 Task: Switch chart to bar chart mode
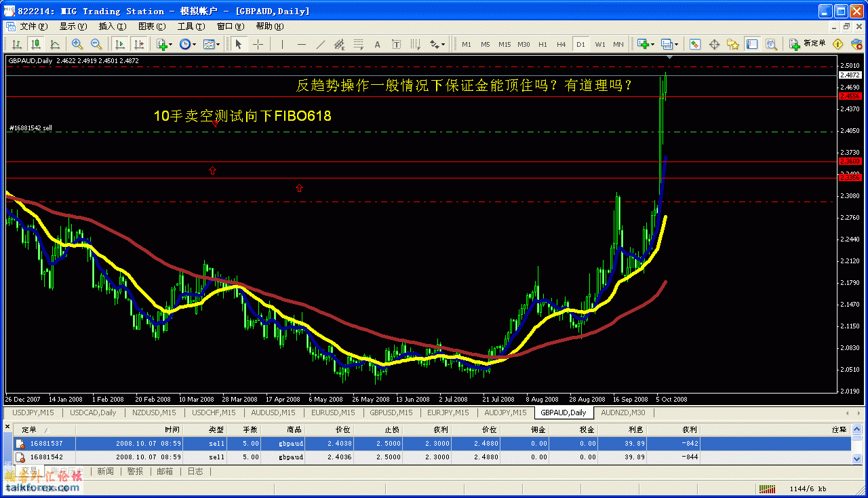point(16,44)
